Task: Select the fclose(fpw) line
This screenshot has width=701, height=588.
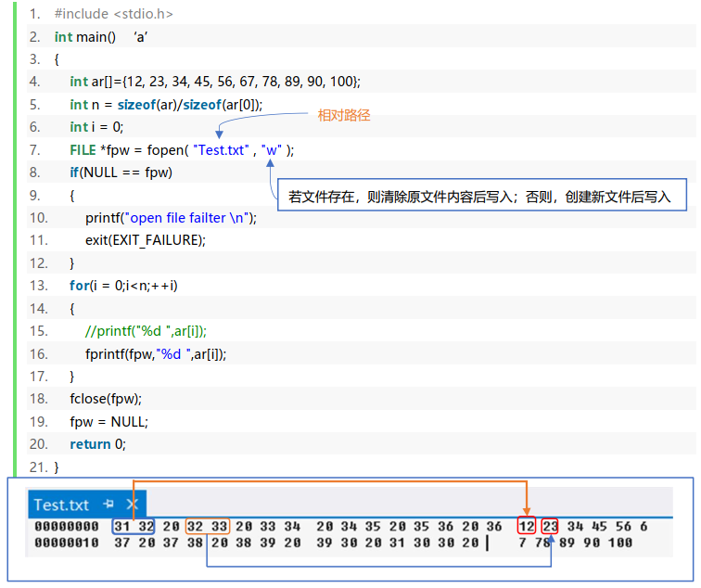Action: [x=106, y=399]
